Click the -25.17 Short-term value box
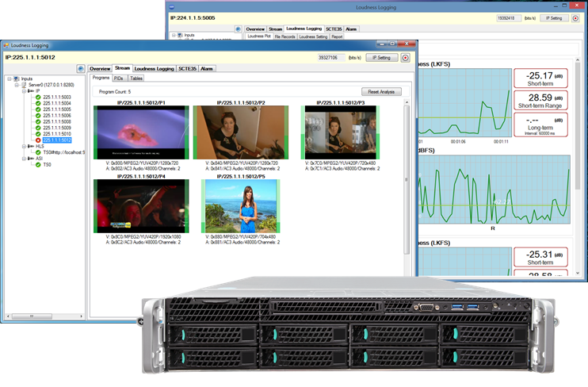The height and width of the screenshot is (387, 588). [540, 79]
